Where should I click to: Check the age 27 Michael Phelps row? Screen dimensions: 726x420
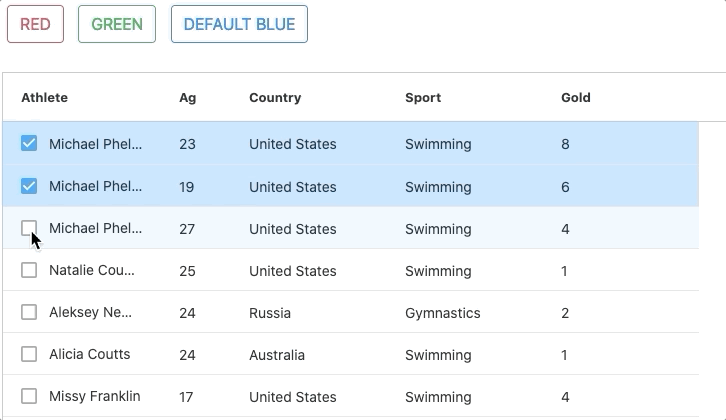(29, 228)
